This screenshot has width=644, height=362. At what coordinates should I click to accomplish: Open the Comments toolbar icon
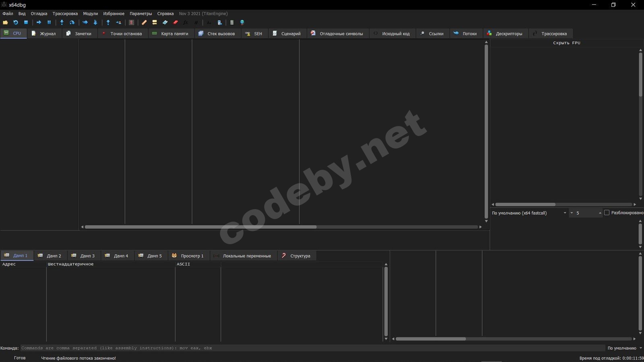point(155,23)
